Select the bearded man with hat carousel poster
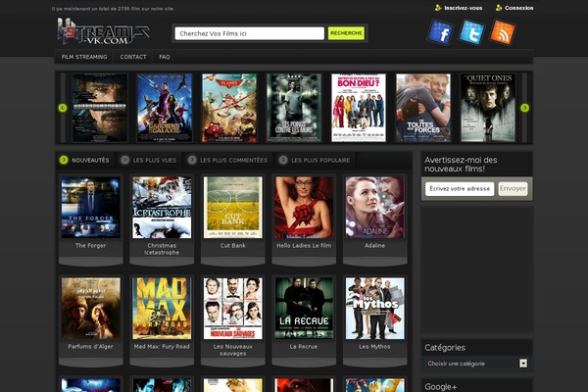This screenshot has width=588, height=392. pyautogui.click(x=100, y=108)
